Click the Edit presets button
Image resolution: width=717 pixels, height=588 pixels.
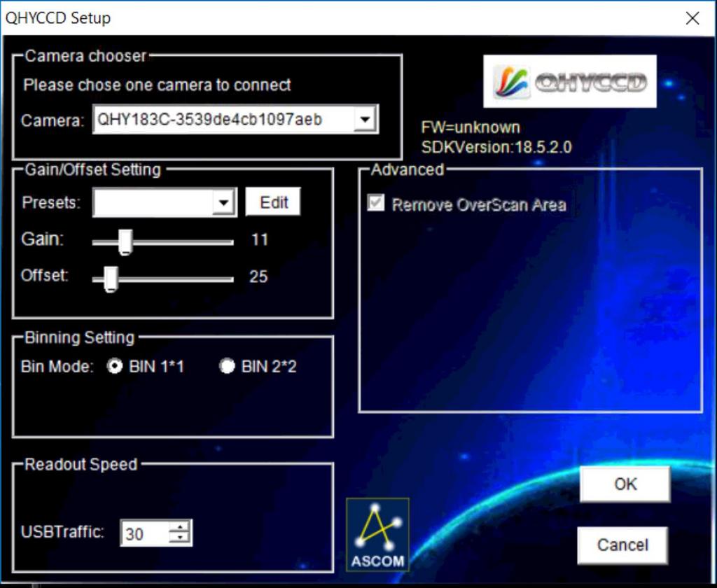274,202
